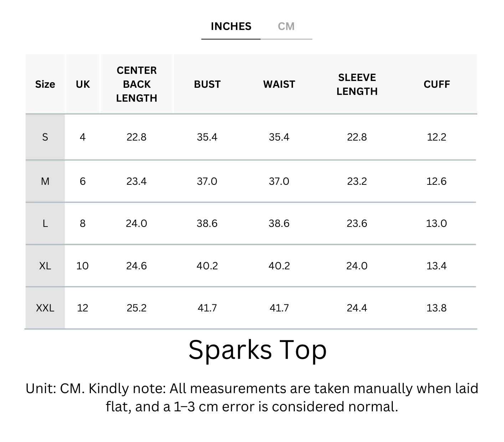Click the Size column header
The width and height of the screenshot is (504, 442).
click(x=45, y=85)
